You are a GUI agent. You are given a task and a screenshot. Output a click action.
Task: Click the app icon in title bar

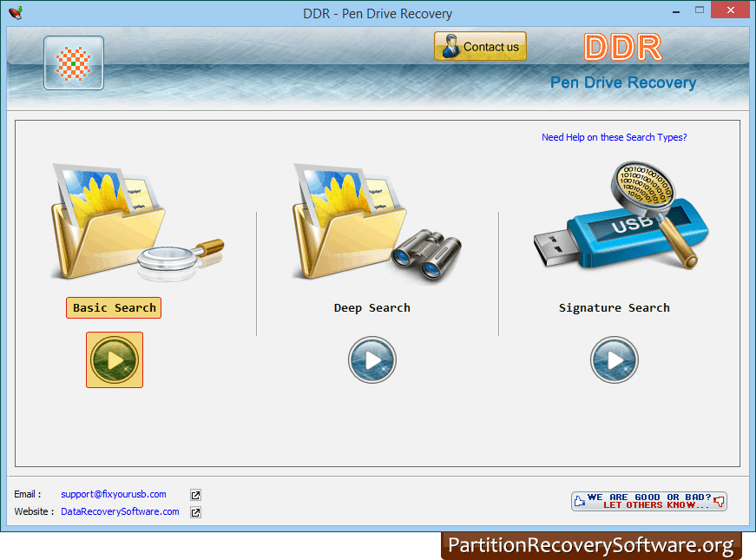16,12
